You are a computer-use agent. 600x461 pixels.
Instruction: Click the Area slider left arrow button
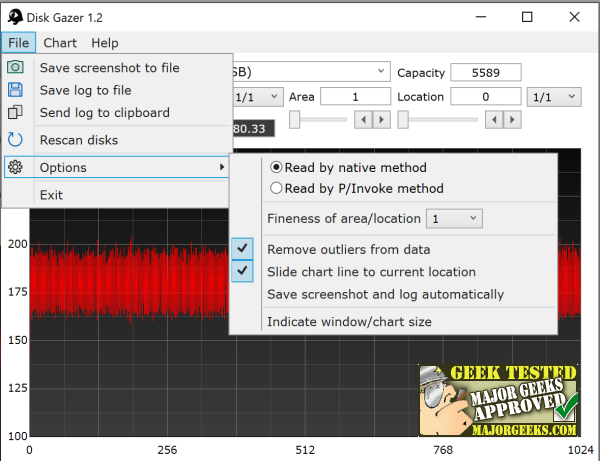pyautogui.click(x=363, y=120)
